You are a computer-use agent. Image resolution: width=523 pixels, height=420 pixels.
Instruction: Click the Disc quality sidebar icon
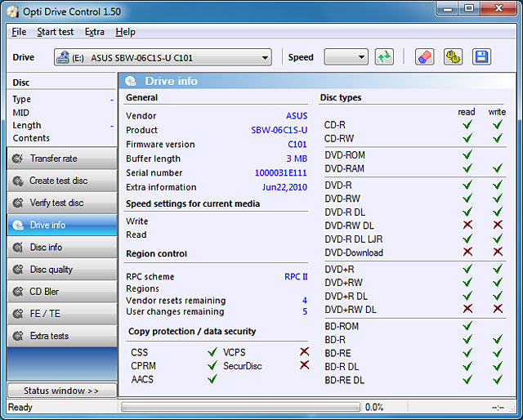[x=18, y=270]
